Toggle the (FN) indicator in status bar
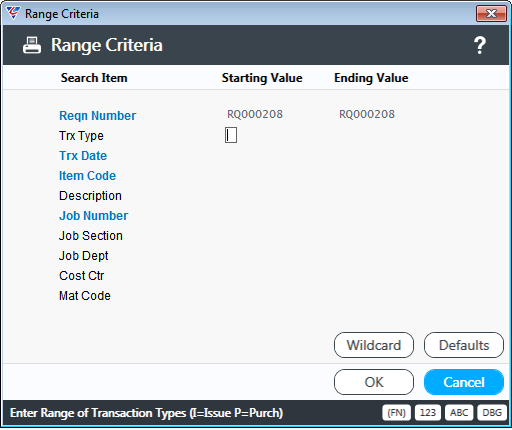 click(396, 413)
